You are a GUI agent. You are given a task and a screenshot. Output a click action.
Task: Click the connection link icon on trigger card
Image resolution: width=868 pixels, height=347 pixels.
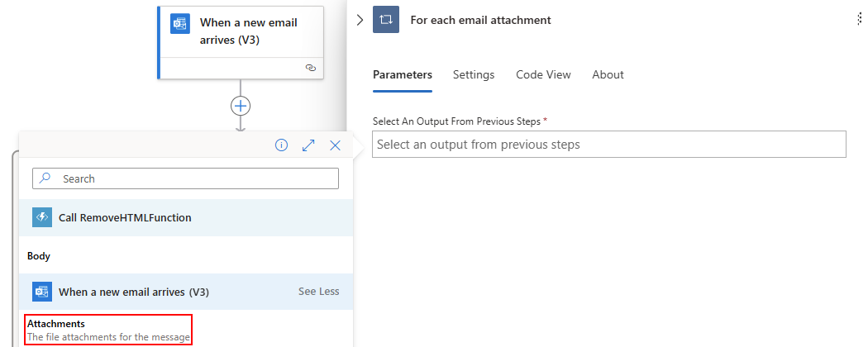[x=311, y=69]
